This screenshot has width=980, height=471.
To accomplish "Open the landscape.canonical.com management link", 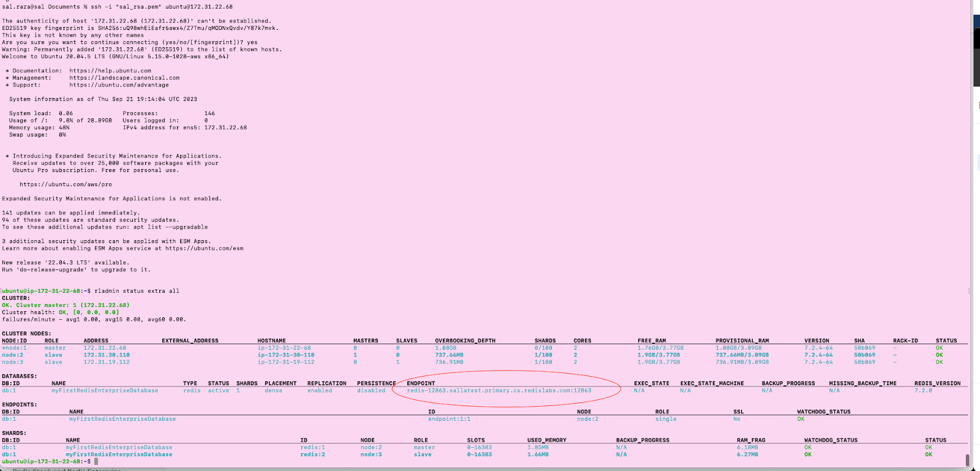I will click(x=124, y=78).
